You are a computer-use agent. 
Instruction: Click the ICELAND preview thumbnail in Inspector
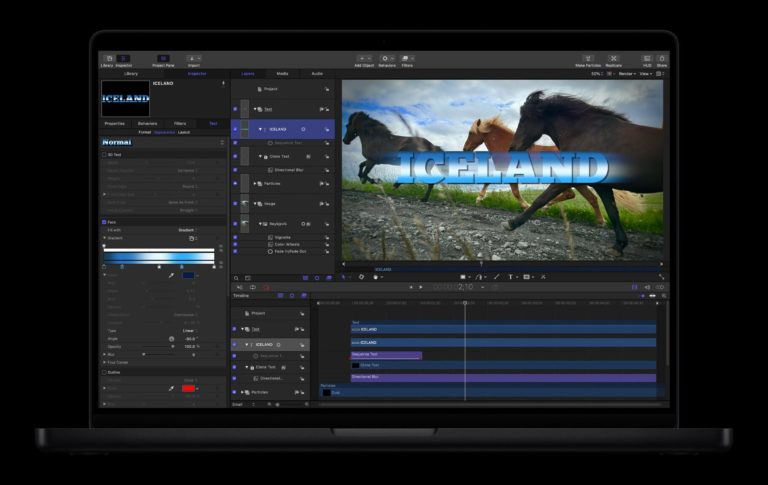pyautogui.click(x=125, y=98)
